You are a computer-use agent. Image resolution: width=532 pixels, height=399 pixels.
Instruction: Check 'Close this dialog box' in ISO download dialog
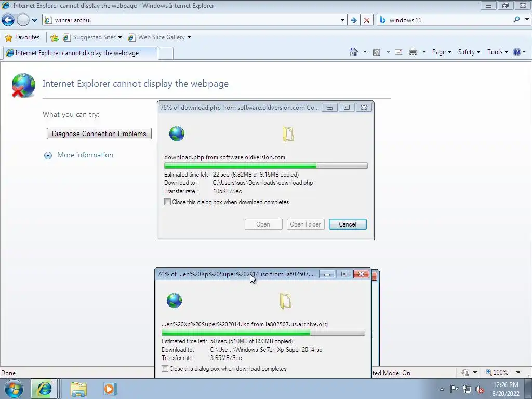point(165,369)
